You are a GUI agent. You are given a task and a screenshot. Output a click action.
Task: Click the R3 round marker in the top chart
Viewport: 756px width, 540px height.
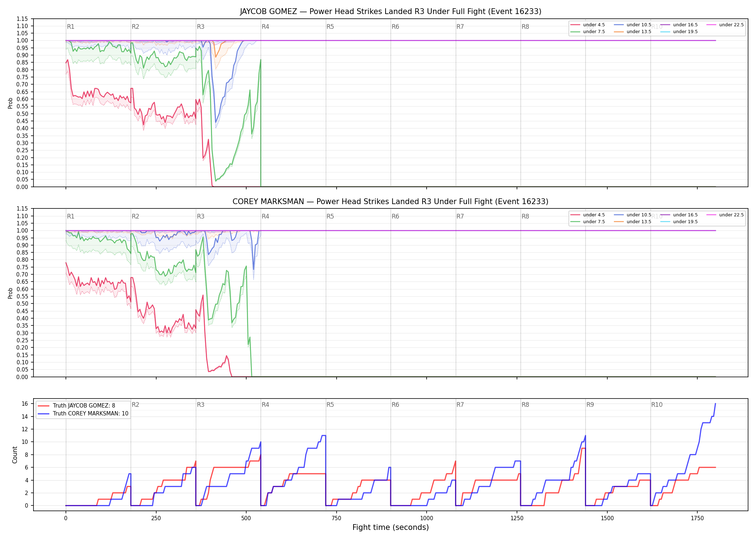coord(201,27)
